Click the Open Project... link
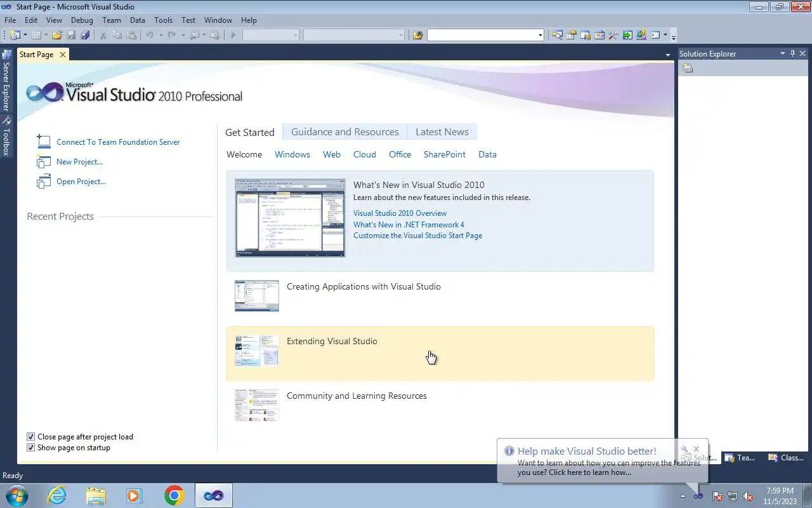The height and width of the screenshot is (508, 812). coord(81,182)
